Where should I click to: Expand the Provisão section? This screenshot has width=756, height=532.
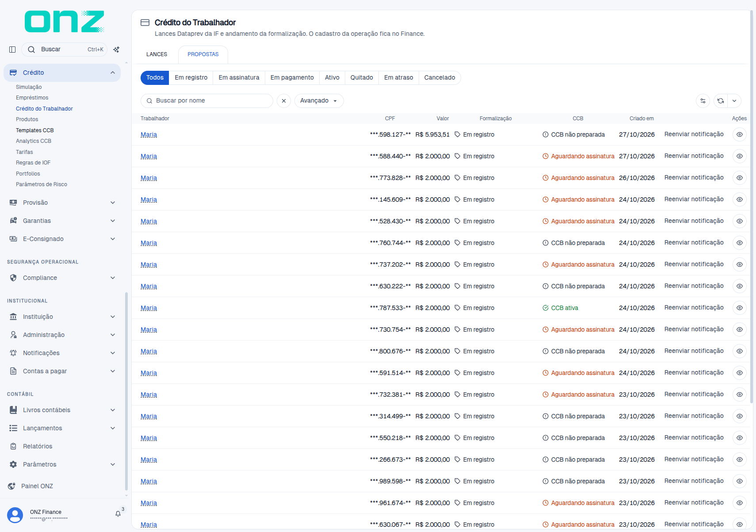click(x=62, y=203)
